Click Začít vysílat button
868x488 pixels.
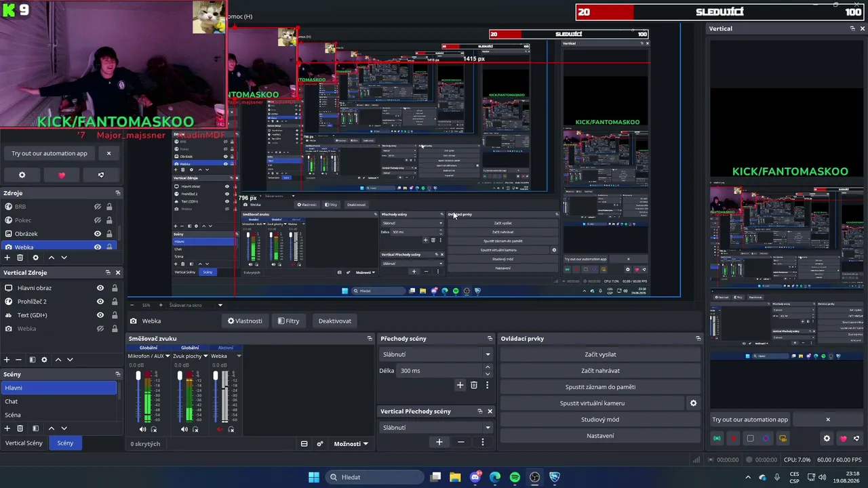point(600,354)
